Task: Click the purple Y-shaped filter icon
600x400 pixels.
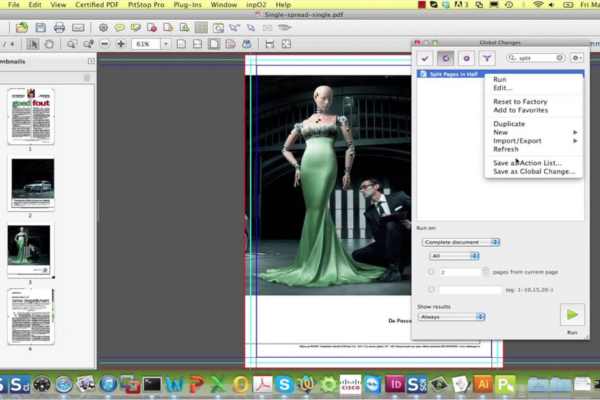Action: [x=487, y=58]
